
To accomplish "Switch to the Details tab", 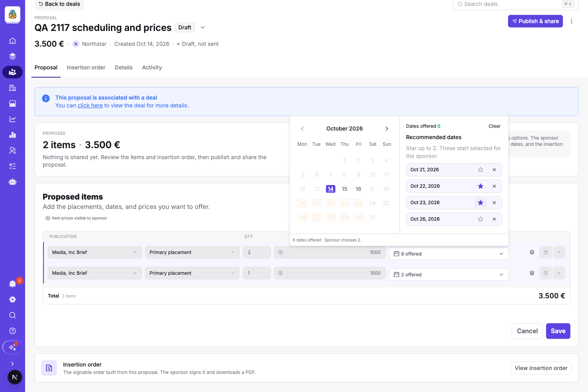I will (123, 67).
